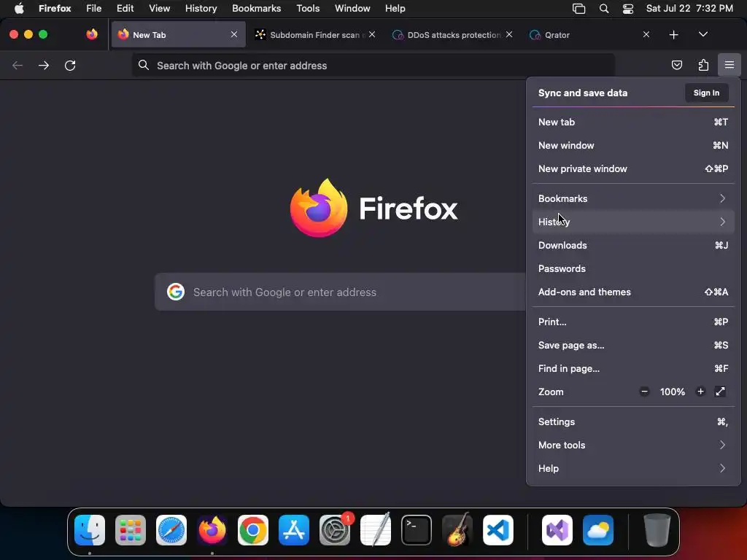Go back using the back arrow
Screen dimensions: 747x560
coord(18,65)
